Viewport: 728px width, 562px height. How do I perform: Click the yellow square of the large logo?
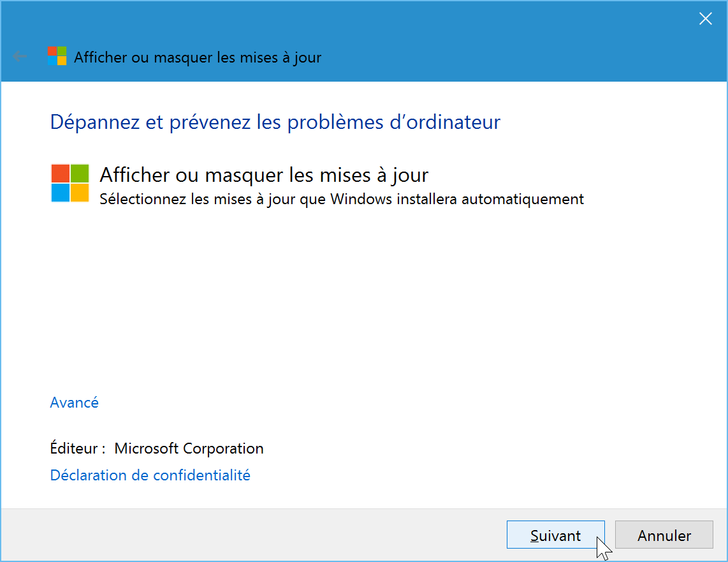point(80,193)
